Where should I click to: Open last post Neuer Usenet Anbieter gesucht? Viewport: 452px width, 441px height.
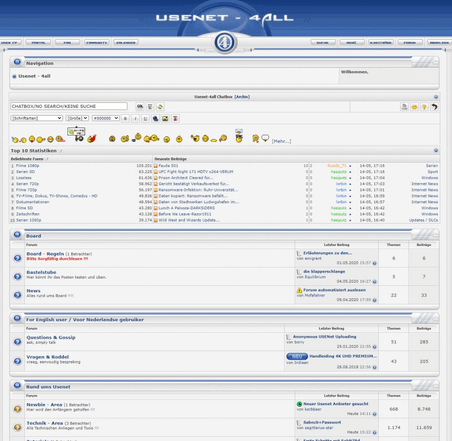point(336,404)
